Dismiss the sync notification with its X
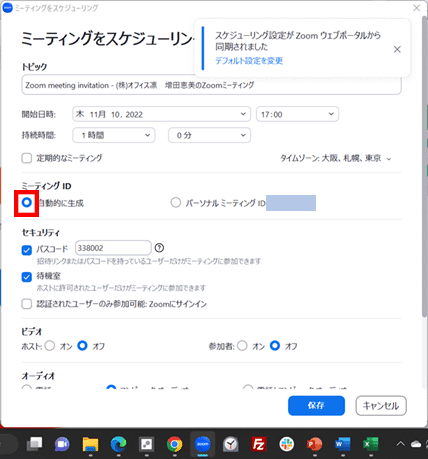 [397, 49]
